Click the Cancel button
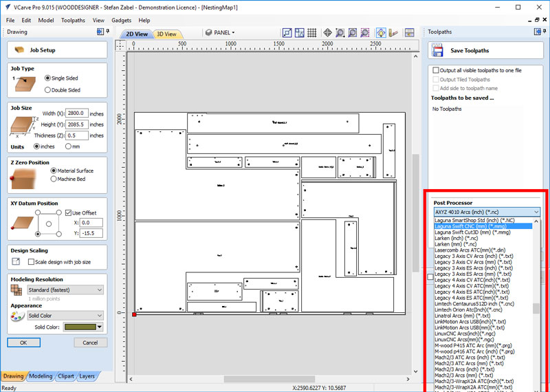550x392 pixels. point(90,342)
